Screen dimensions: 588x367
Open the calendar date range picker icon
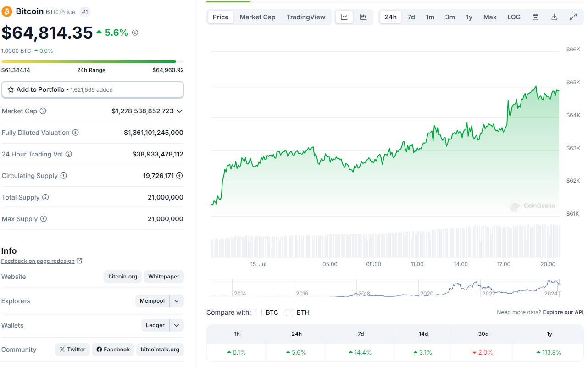(535, 17)
